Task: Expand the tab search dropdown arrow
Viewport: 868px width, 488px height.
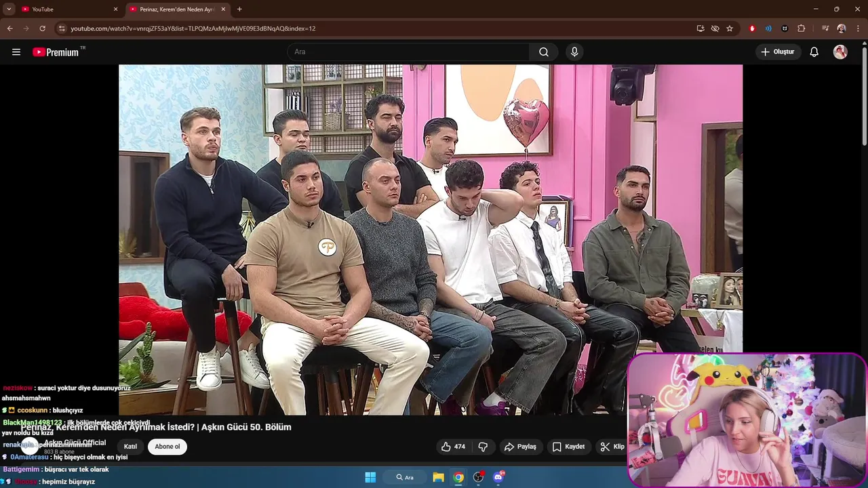Action: click(x=9, y=9)
